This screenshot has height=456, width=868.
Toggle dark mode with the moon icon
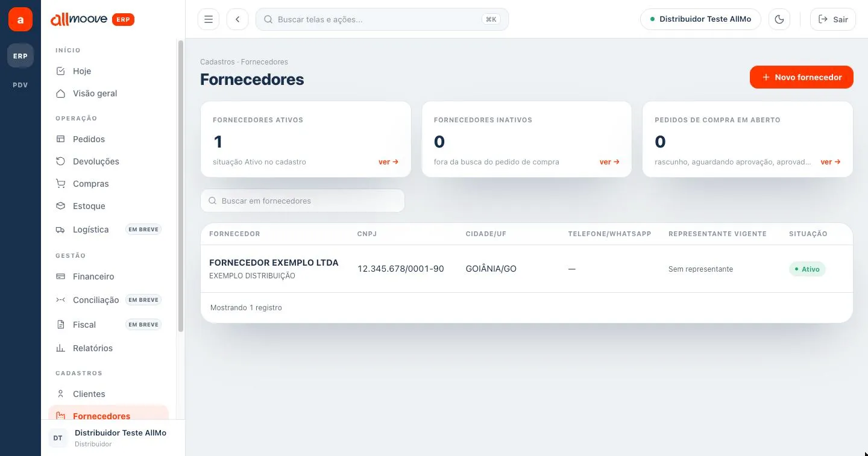779,19
